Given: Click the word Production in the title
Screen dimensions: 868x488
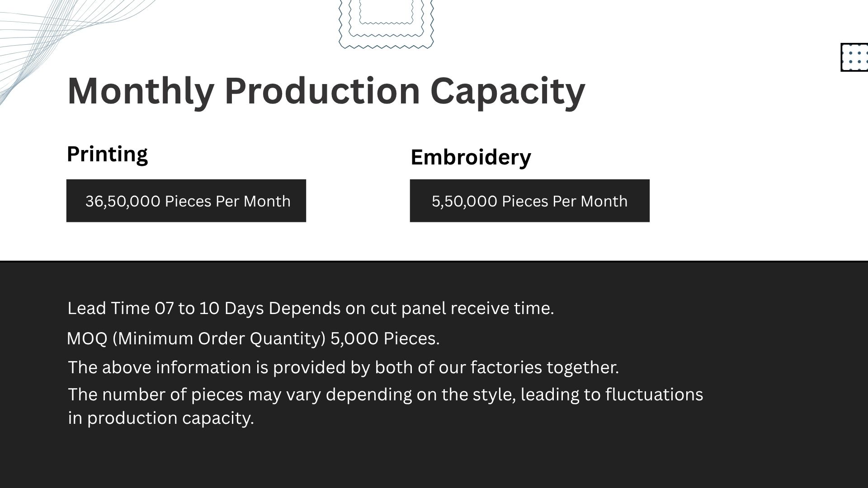Looking at the screenshot, I should 322,91.
